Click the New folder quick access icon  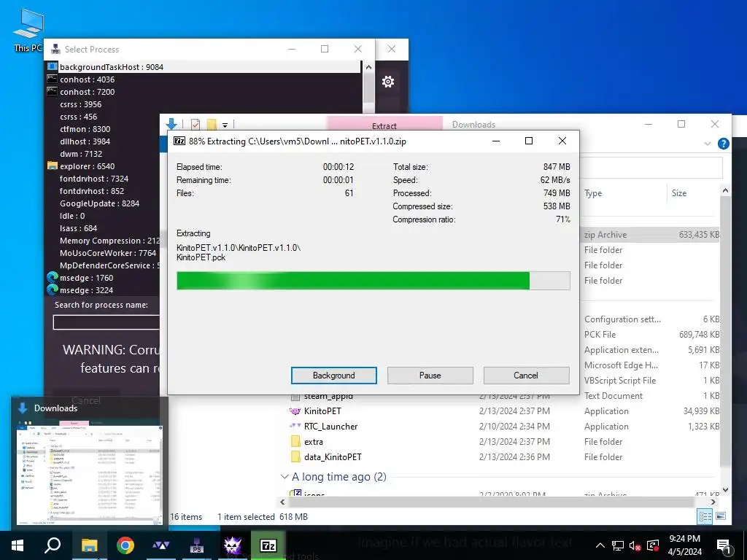point(212,124)
